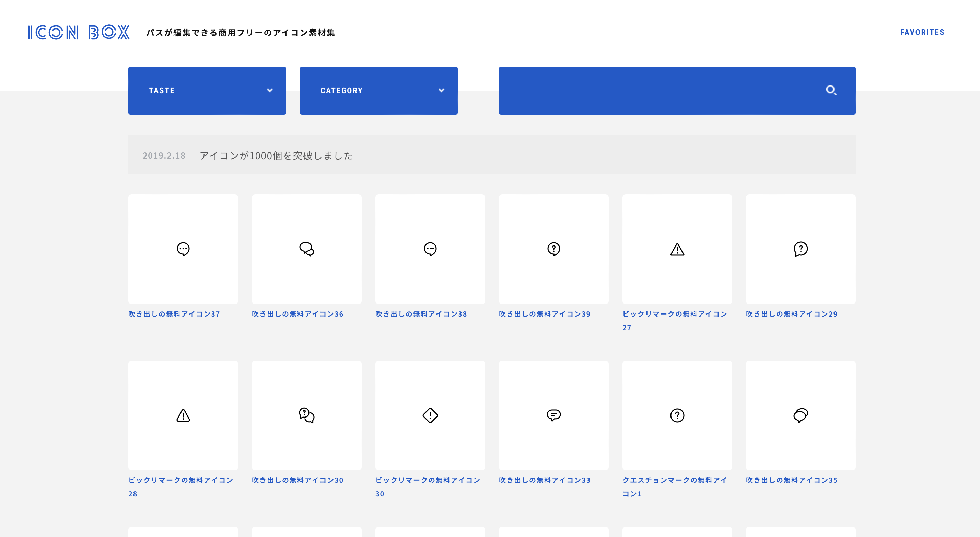
Task: Select the question speech bubble icon 29
Action: click(801, 249)
